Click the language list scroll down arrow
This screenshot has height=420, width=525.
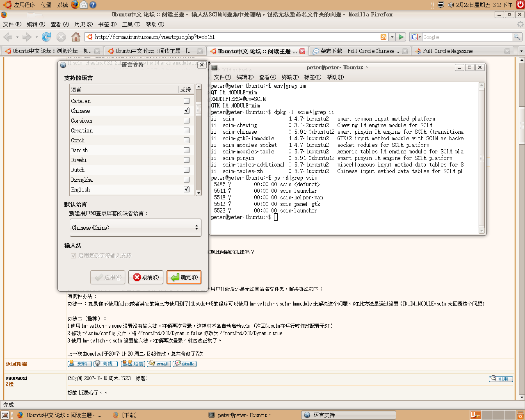pos(199,193)
